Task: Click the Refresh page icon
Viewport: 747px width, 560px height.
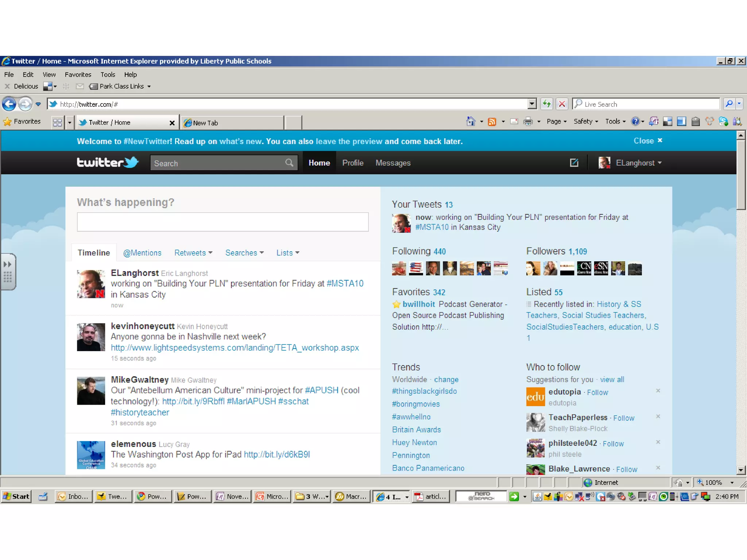Action: coord(546,104)
